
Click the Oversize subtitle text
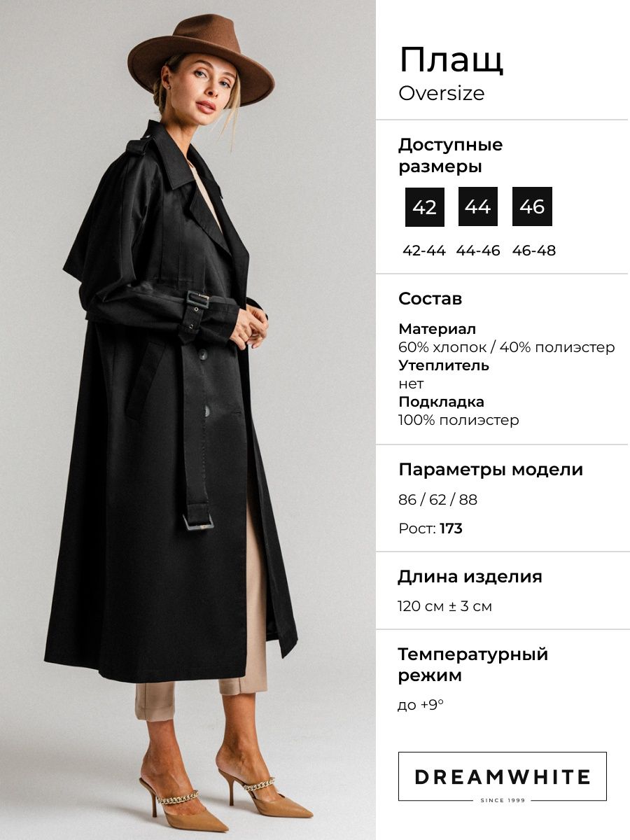point(442,93)
